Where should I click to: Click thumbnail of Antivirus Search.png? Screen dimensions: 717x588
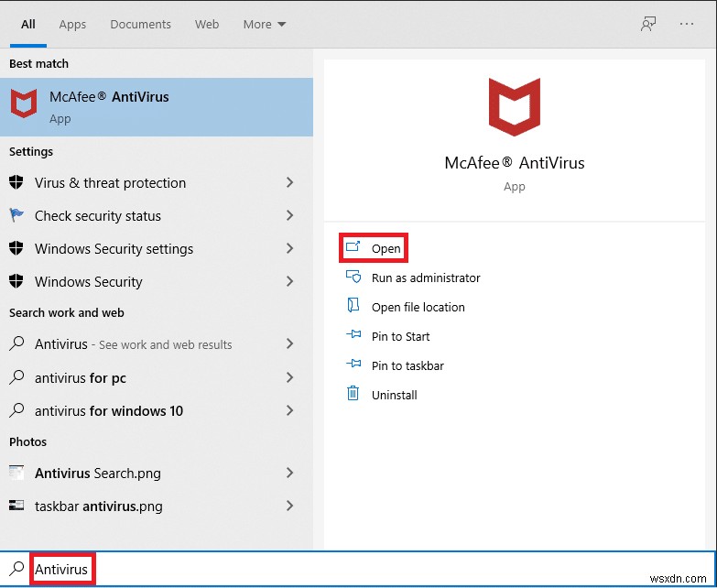[x=16, y=473]
